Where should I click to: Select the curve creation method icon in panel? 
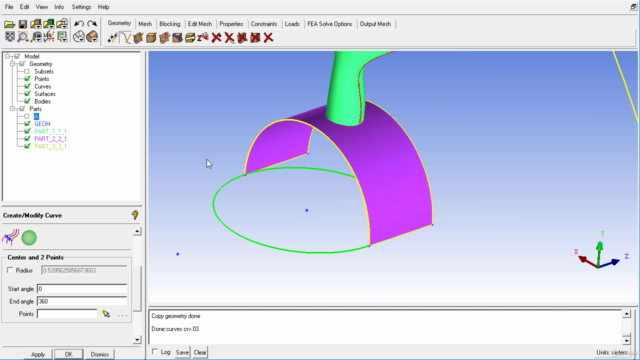(11, 238)
